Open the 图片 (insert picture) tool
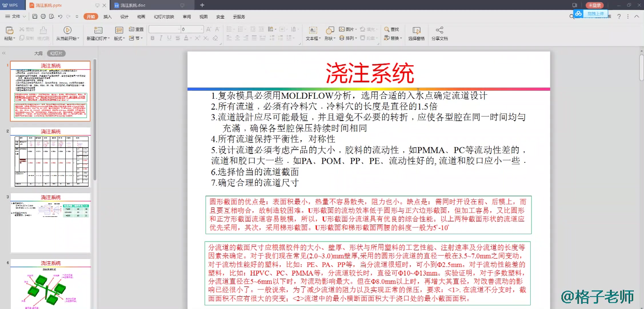The height and width of the screenshot is (309, 644). pos(347,29)
